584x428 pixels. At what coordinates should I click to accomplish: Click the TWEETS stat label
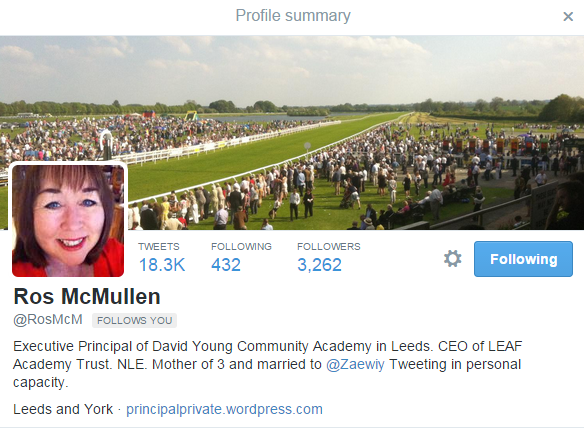(159, 247)
